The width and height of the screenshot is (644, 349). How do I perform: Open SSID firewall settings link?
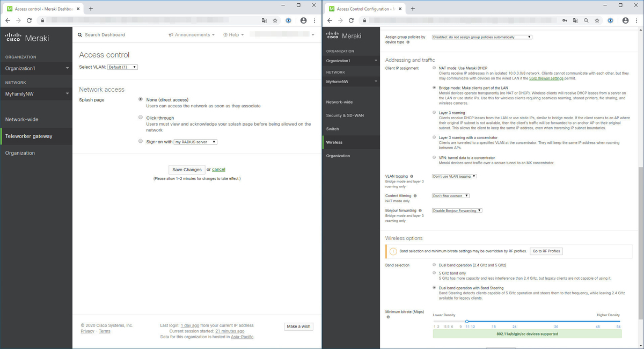click(546, 78)
